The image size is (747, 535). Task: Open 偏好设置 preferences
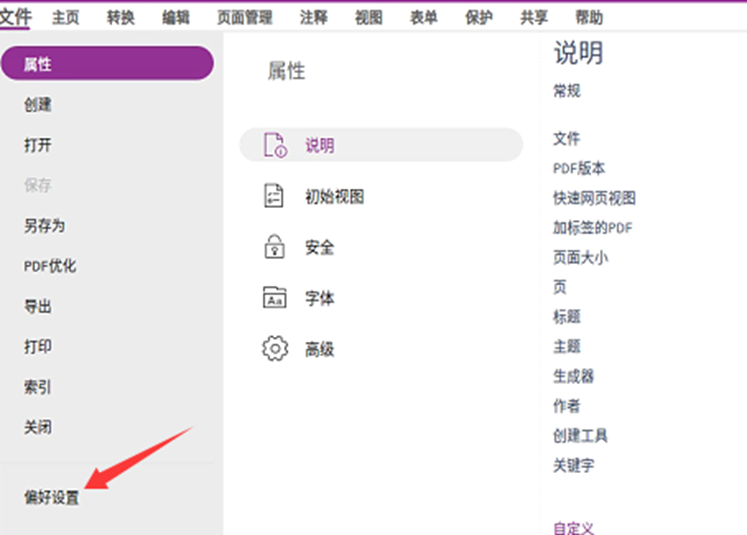52,498
